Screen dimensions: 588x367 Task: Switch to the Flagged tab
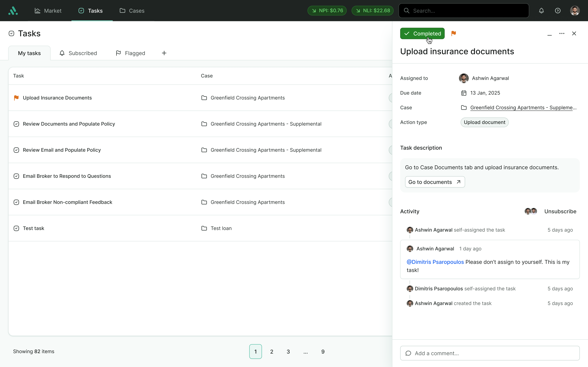click(x=130, y=53)
